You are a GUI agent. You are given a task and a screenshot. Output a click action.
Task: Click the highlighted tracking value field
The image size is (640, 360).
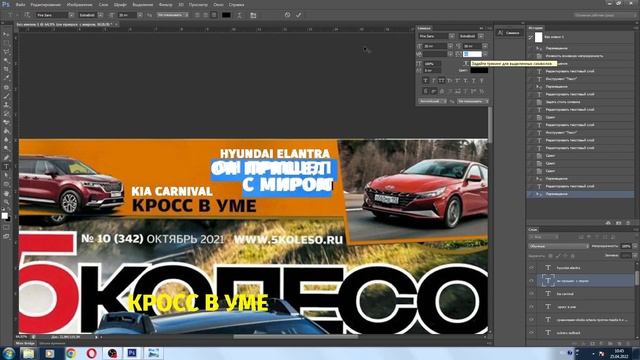(472, 54)
